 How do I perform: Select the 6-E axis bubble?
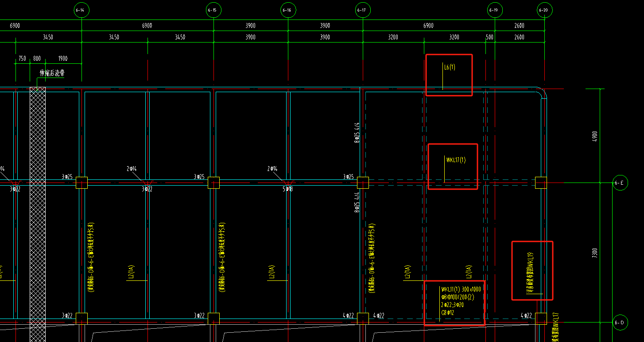[x=620, y=183]
